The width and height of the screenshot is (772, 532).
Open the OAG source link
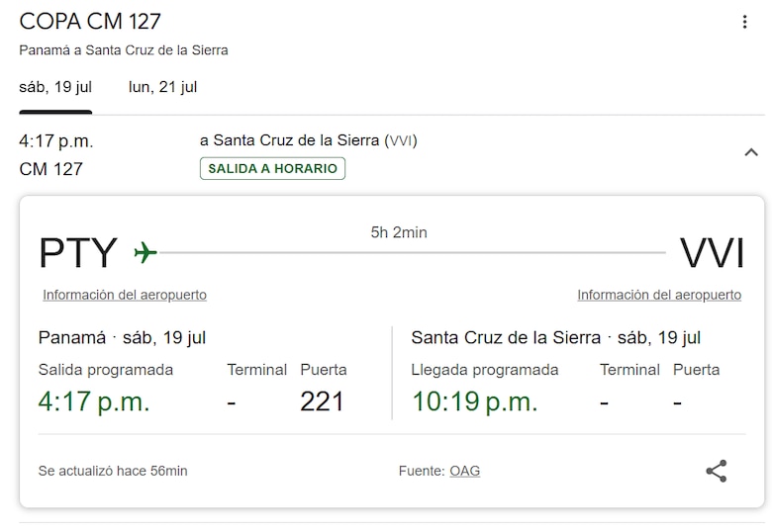pyautogui.click(x=465, y=471)
